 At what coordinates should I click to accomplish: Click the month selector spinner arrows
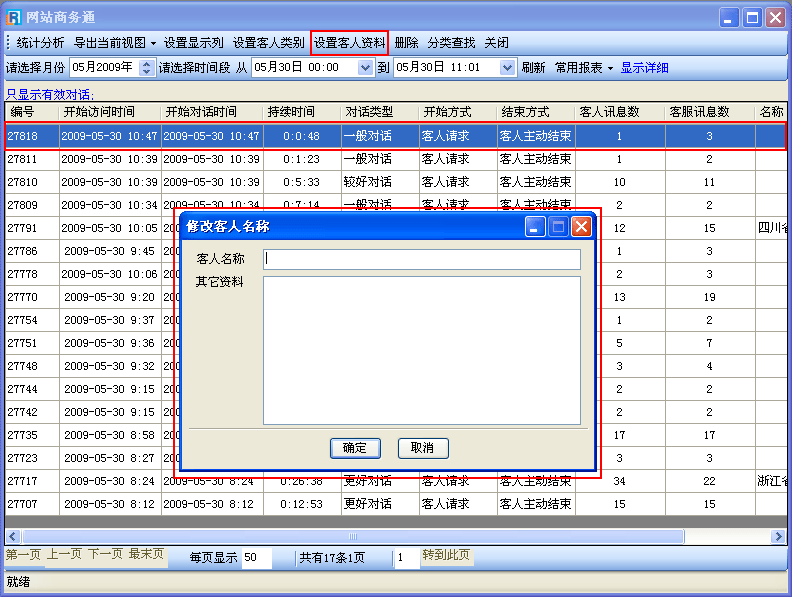point(147,68)
